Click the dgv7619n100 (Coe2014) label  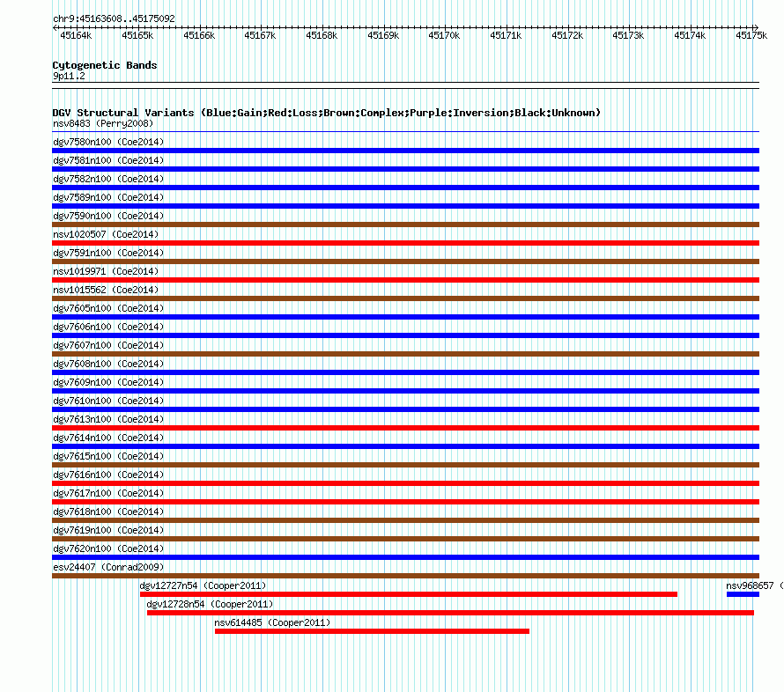click(108, 530)
